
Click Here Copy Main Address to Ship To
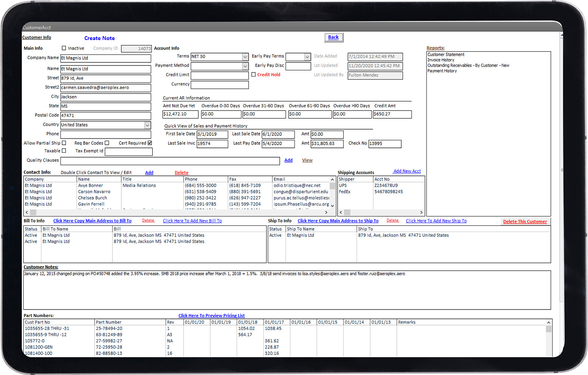(338, 221)
